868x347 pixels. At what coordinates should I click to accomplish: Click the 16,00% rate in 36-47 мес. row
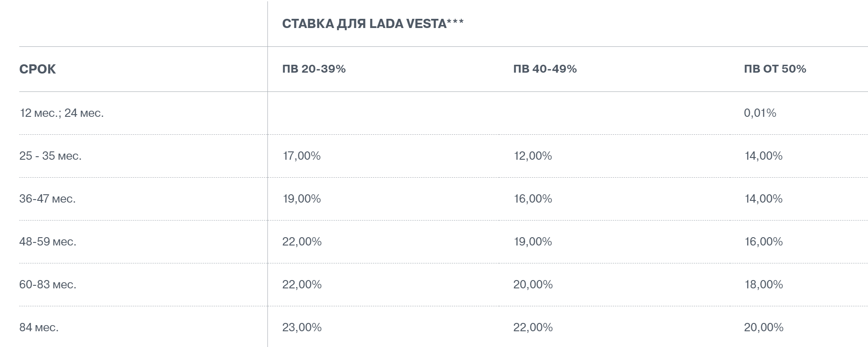pos(533,199)
